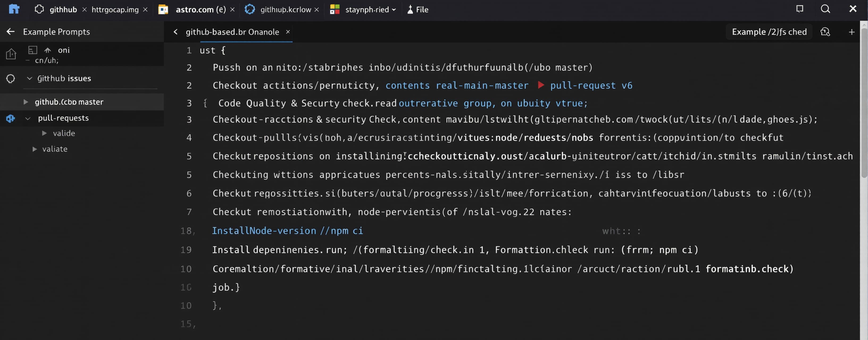Switch to the astro.com (e) tab
This screenshot has width=868, height=340.
(x=201, y=9)
